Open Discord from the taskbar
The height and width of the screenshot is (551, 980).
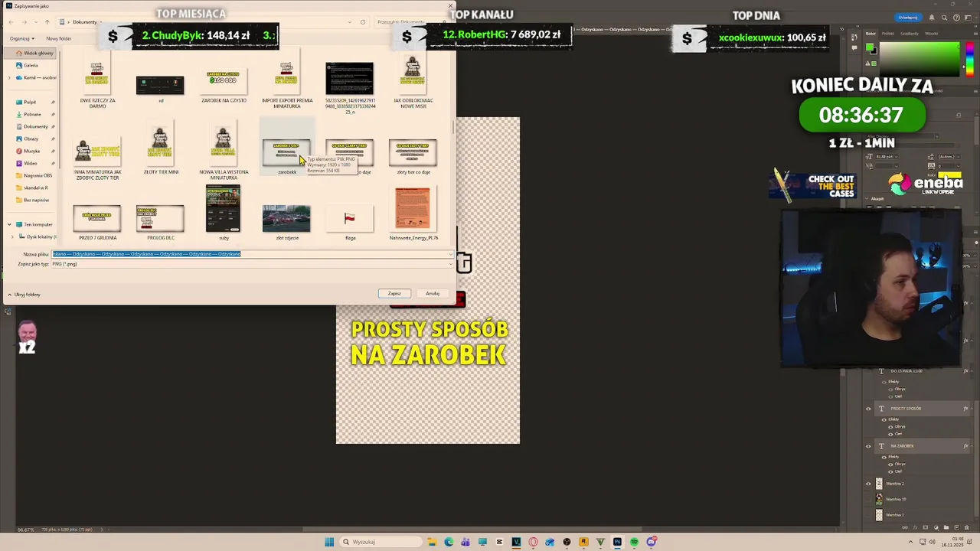click(x=652, y=542)
